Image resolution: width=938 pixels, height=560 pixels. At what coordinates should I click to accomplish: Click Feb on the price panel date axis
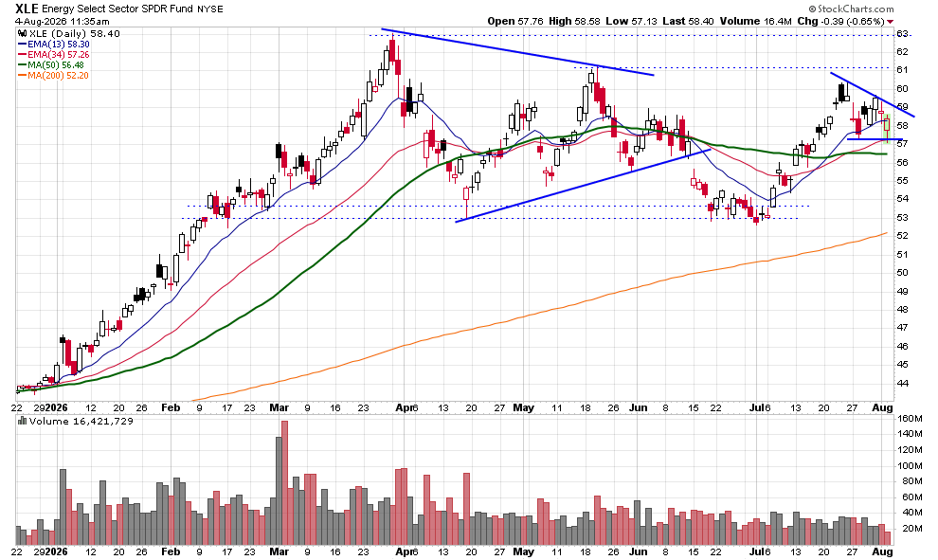pyautogui.click(x=171, y=407)
